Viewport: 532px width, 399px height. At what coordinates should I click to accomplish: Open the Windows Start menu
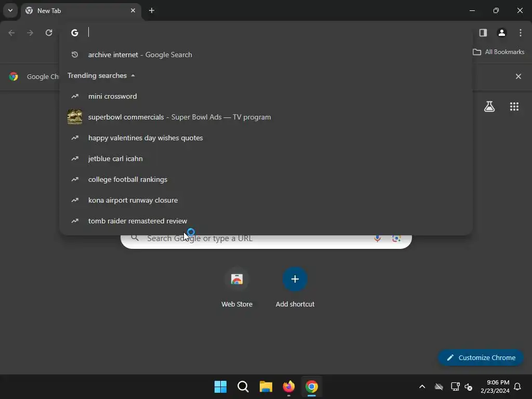pos(220,387)
